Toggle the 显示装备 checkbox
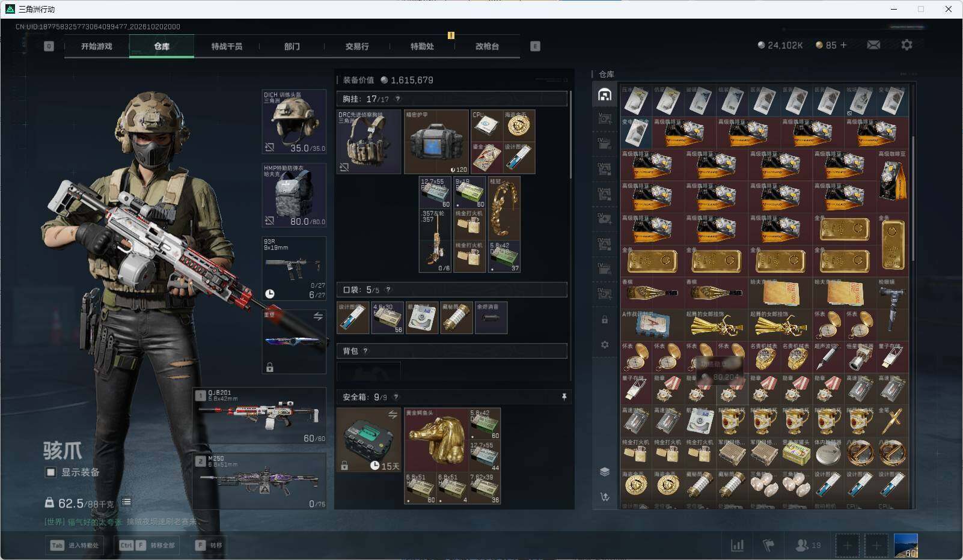 (51, 472)
